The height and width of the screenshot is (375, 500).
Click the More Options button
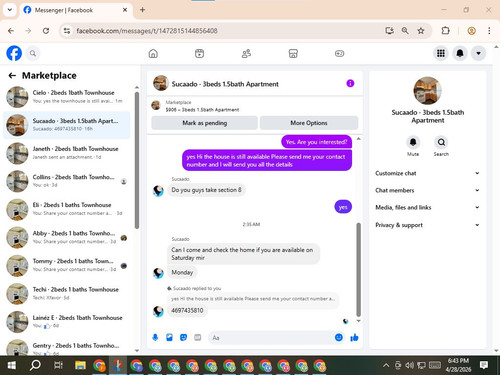[x=309, y=123]
